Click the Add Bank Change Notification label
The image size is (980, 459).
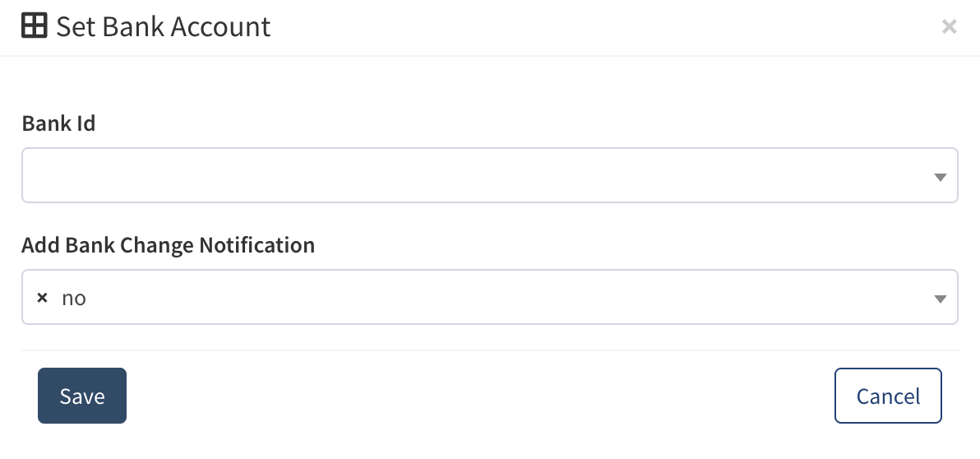168,245
